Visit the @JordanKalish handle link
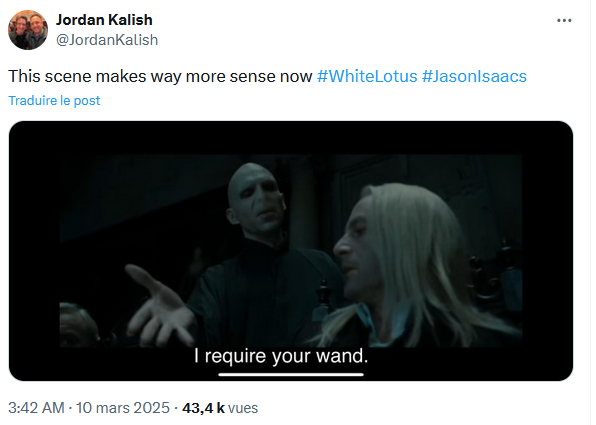This screenshot has height=425, width=596. tap(107, 40)
